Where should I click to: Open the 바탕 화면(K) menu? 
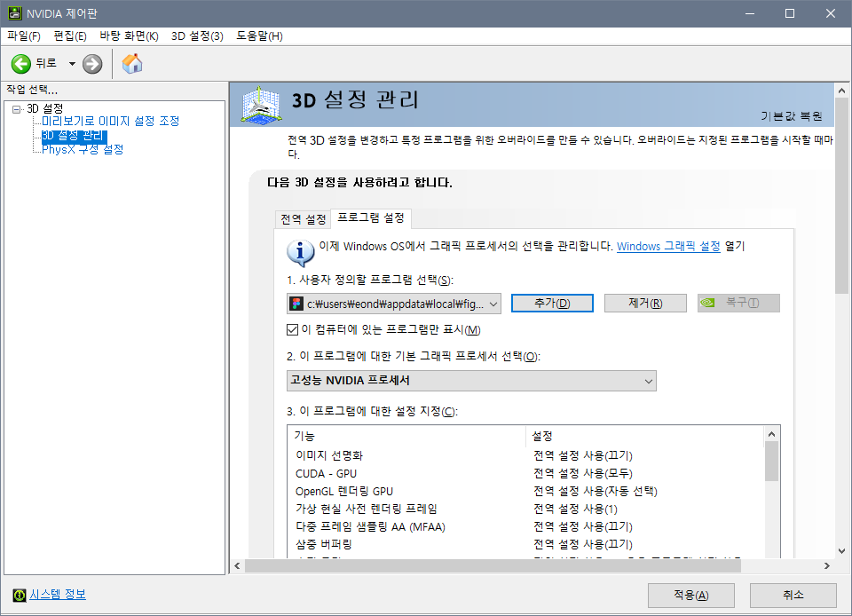(129, 36)
